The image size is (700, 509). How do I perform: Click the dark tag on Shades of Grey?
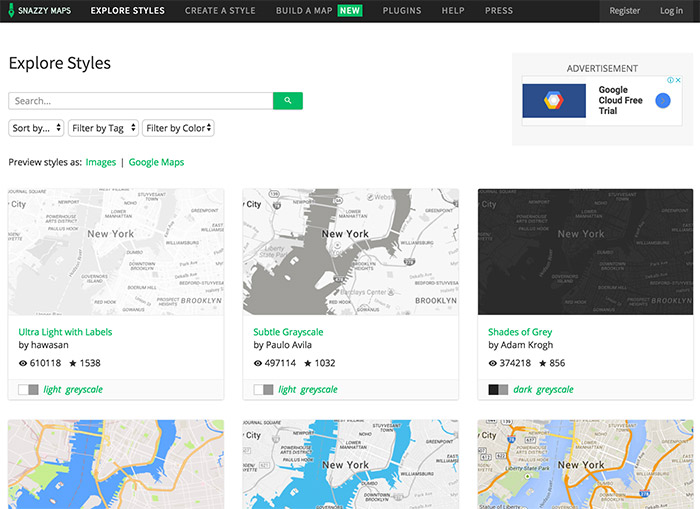click(x=522, y=389)
